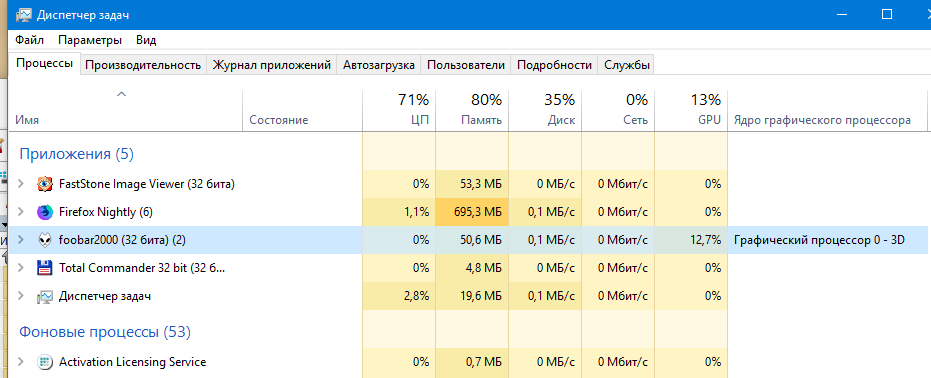The height and width of the screenshot is (378, 931).
Task: Click Графический процессор 0 - 3D cell
Action: coord(827,240)
